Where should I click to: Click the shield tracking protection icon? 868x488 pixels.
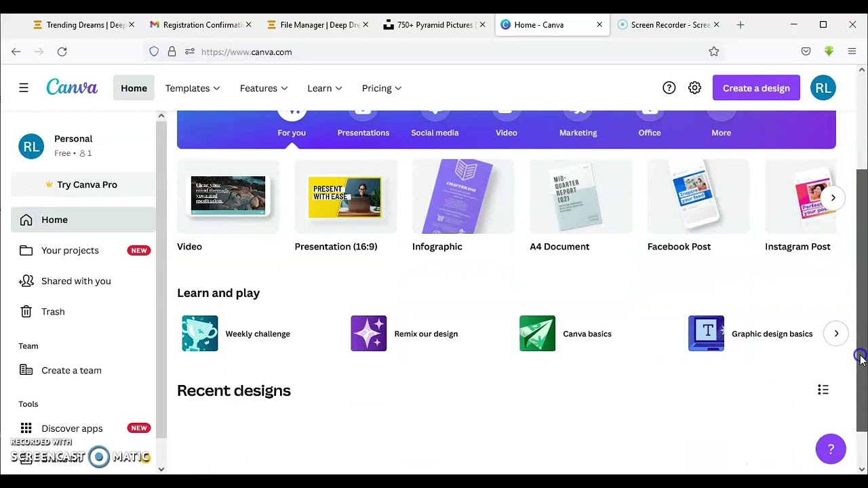pyautogui.click(x=154, y=52)
